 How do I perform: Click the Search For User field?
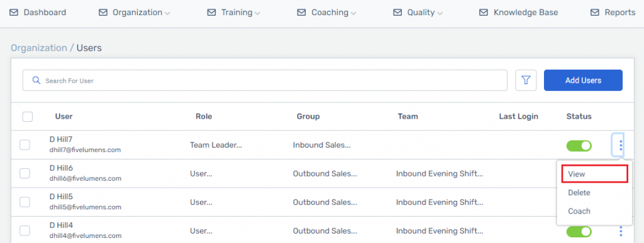[x=265, y=80]
